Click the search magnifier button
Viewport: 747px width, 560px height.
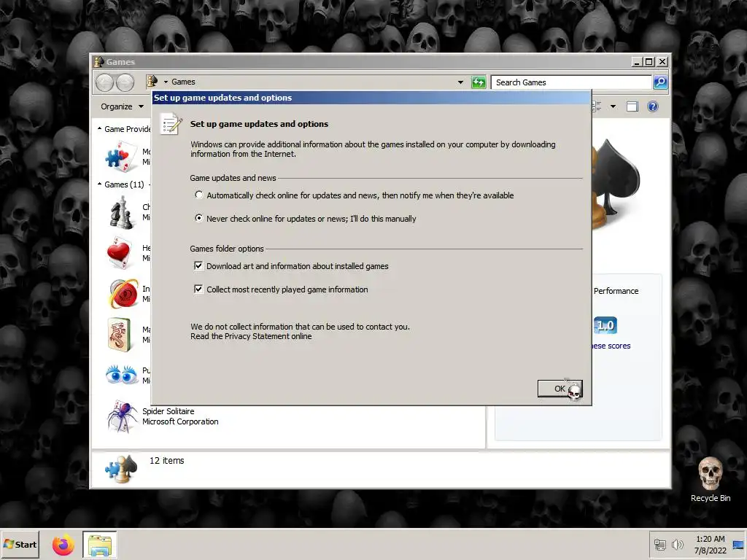pyautogui.click(x=659, y=82)
